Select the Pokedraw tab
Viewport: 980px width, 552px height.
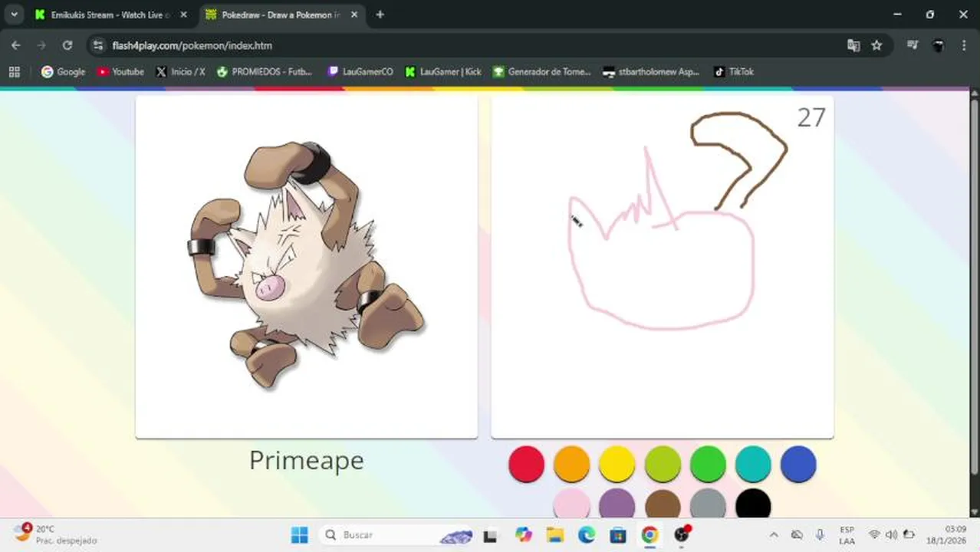tap(281, 15)
